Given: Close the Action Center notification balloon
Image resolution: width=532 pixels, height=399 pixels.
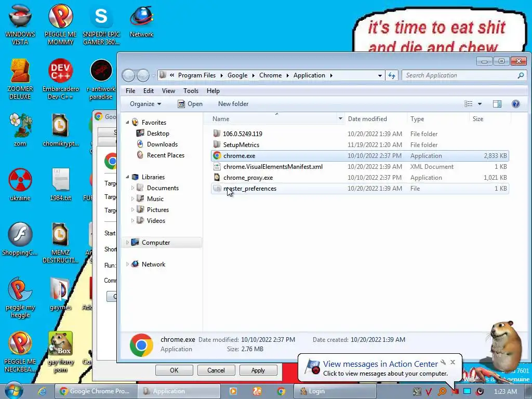Looking at the screenshot, I should point(453,362).
